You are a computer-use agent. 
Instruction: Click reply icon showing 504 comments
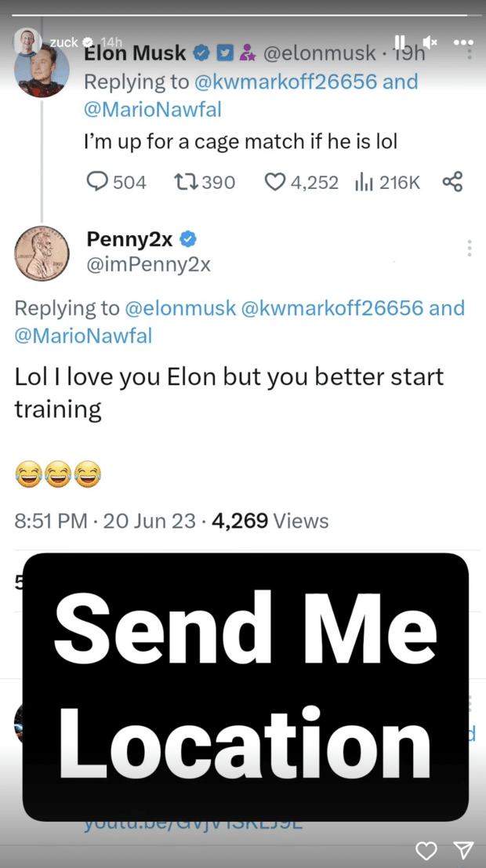click(97, 182)
